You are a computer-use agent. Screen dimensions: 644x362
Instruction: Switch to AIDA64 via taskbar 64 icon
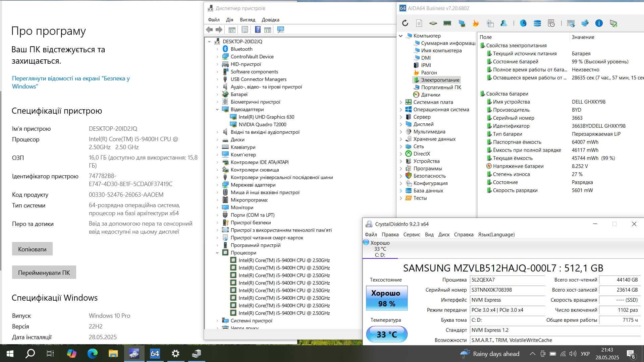tap(155, 354)
